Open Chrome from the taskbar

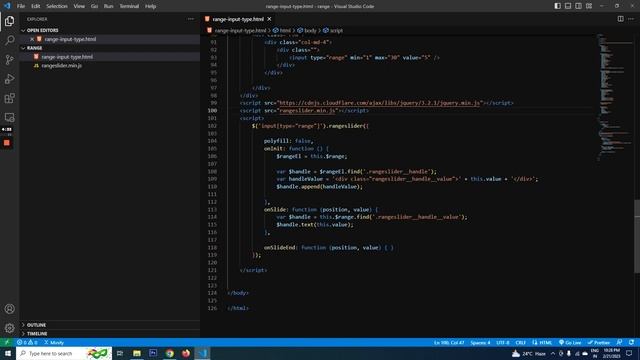170,353
